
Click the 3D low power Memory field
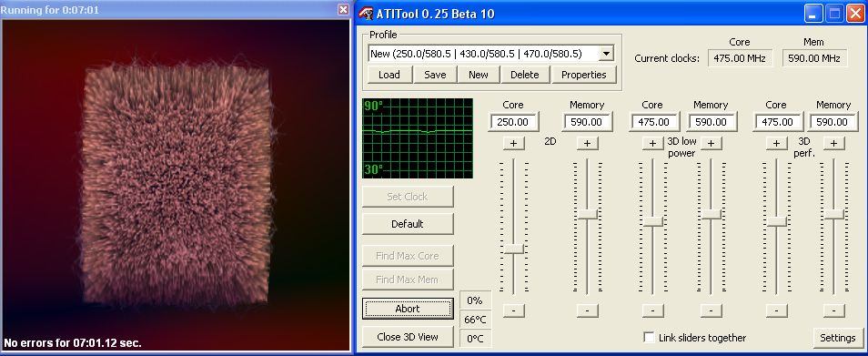click(712, 122)
